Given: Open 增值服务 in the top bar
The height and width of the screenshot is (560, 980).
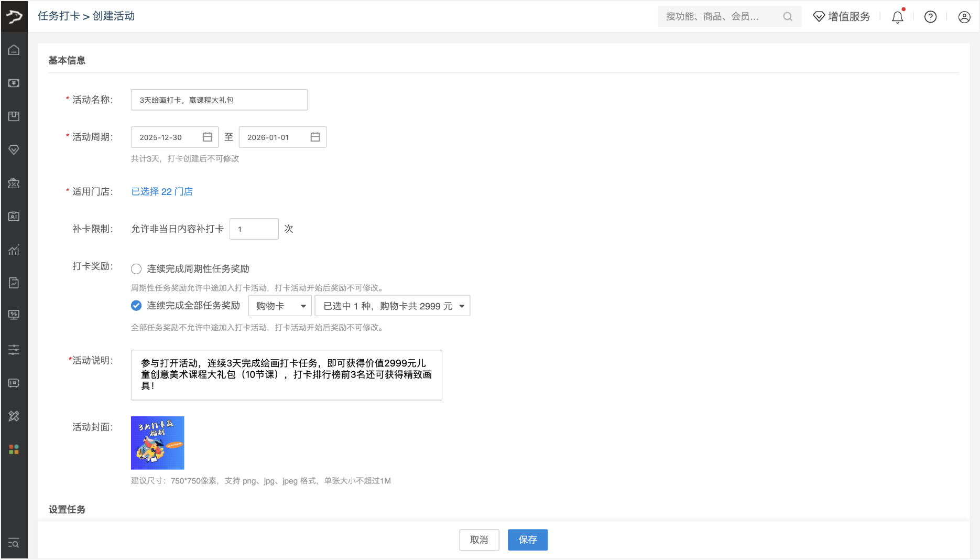Looking at the screenshot, I should coord(842,17).
